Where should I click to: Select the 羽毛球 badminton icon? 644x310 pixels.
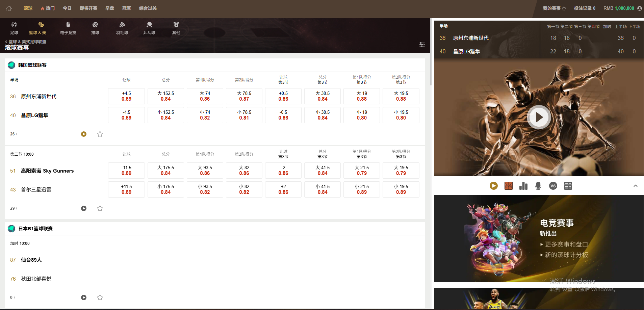[x=122, y=28]
